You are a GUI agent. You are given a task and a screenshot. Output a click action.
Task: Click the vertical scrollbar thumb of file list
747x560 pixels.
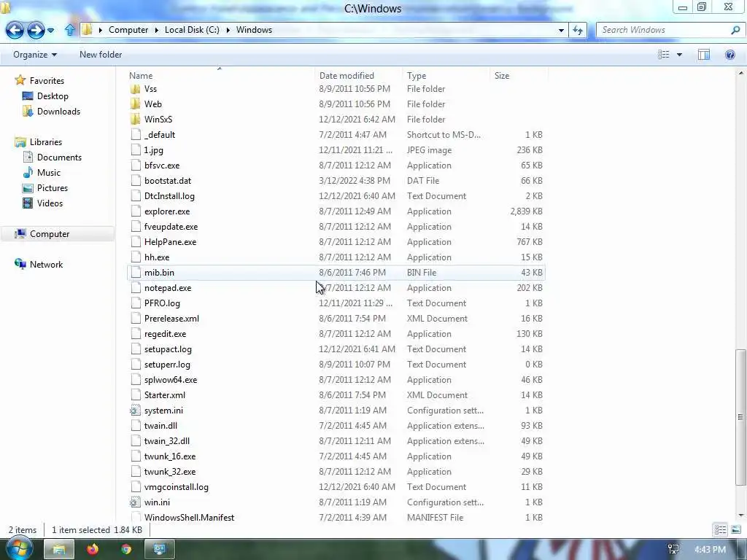(740, 418)
